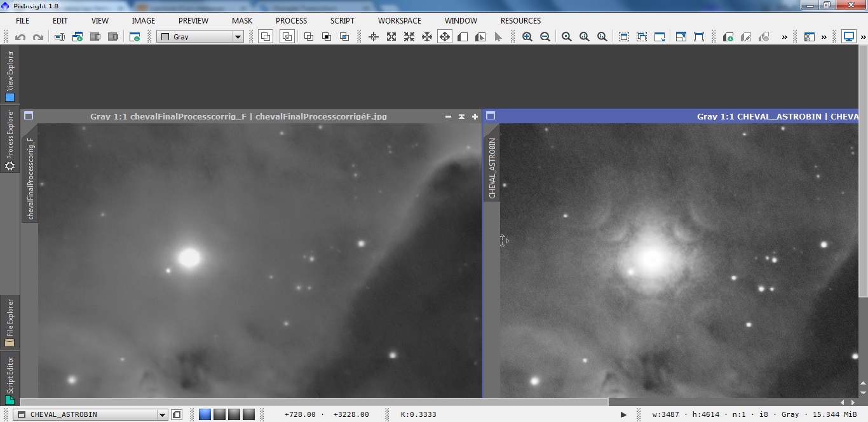
Task: Click the chevalFinalProcesscorrig_F window title bar
Action: point(238,116)
